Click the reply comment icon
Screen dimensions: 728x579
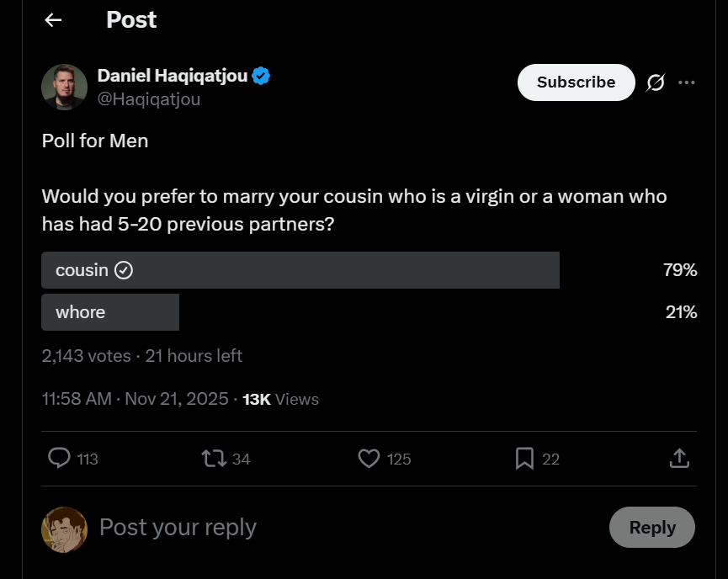pos(59,459)
